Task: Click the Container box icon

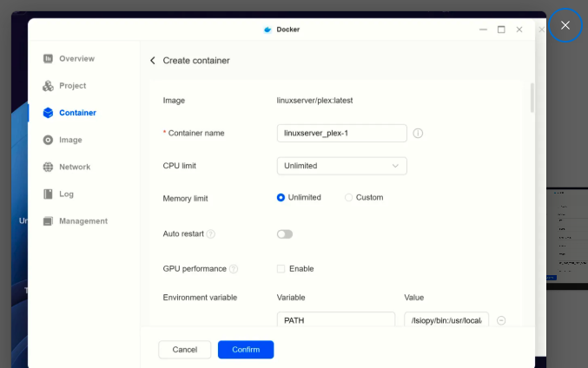Action: click(x=48, y=113)
